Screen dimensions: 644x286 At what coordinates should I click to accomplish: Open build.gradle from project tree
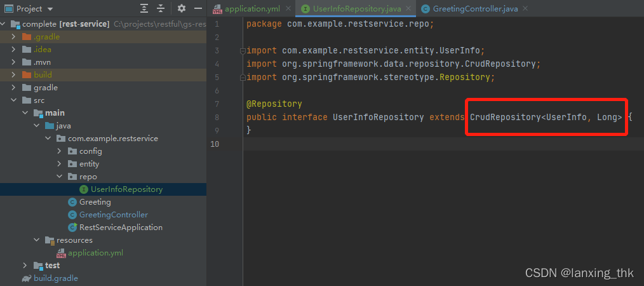[55, 278]
